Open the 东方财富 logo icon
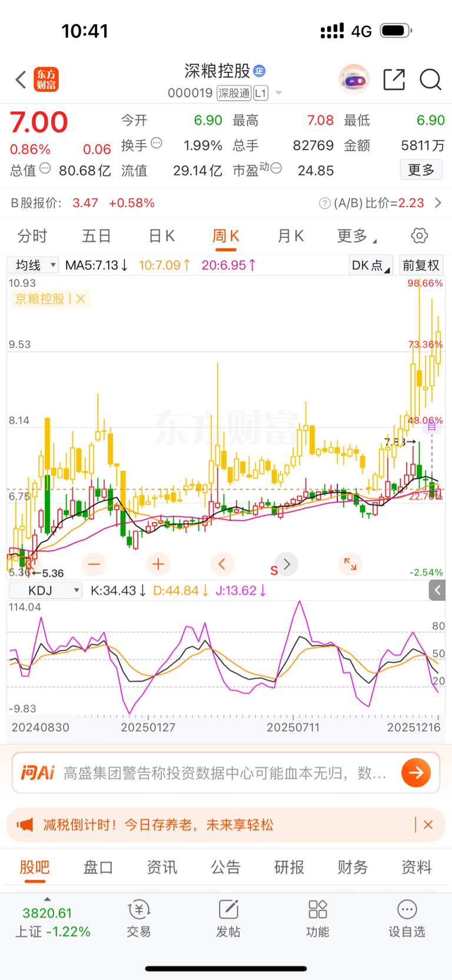 [x=46, y=79]
